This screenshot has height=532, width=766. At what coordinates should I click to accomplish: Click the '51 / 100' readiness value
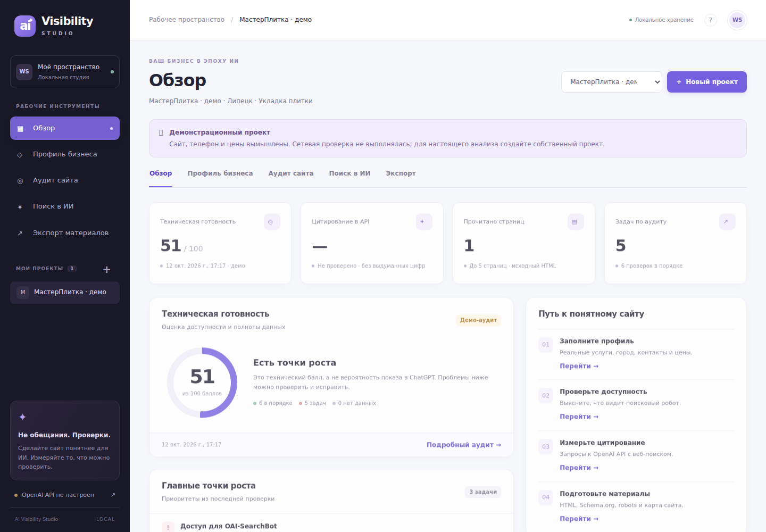pos(181,246)
